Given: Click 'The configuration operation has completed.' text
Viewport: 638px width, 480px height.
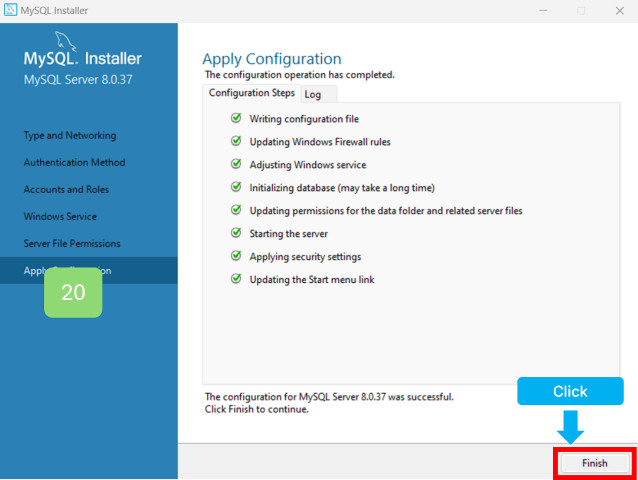Looking at the screenshot, I should pos(299,75).
